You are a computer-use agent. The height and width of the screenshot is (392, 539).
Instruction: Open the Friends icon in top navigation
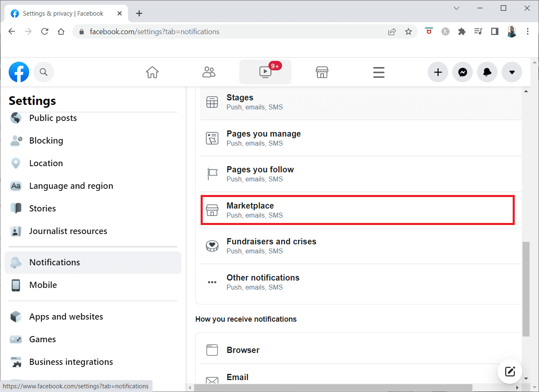[209, 72]
